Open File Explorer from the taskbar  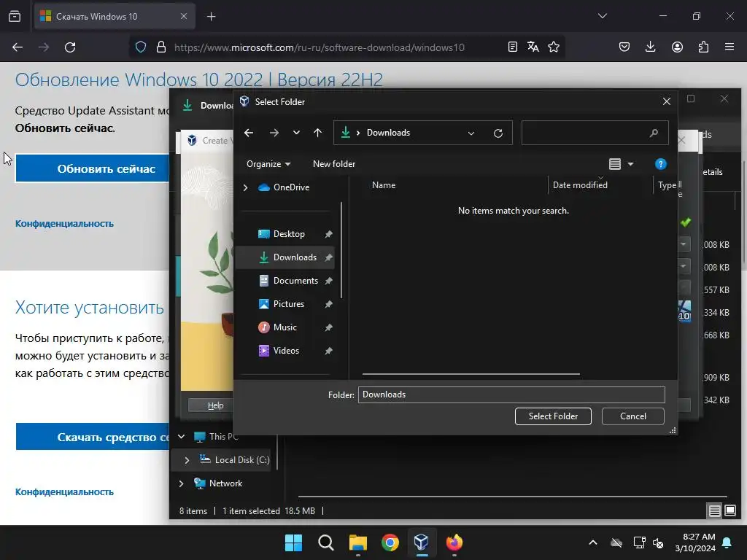pos(357,542)
